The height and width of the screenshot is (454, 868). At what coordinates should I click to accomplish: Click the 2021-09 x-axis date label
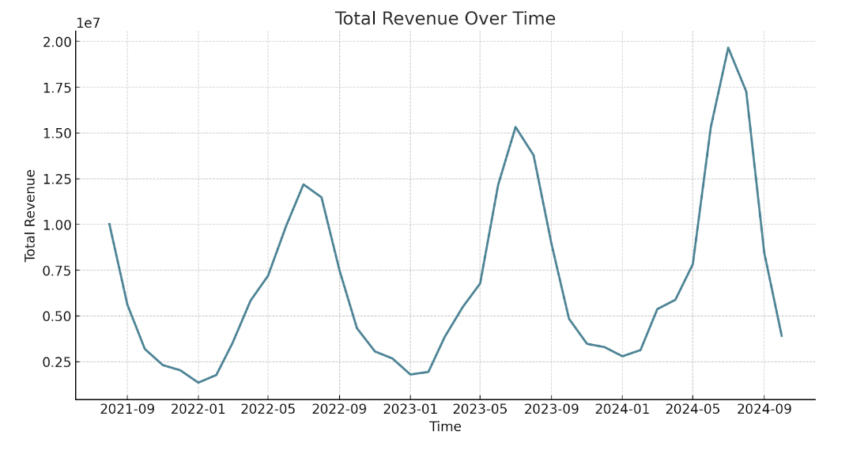click(x=127, y=410)
